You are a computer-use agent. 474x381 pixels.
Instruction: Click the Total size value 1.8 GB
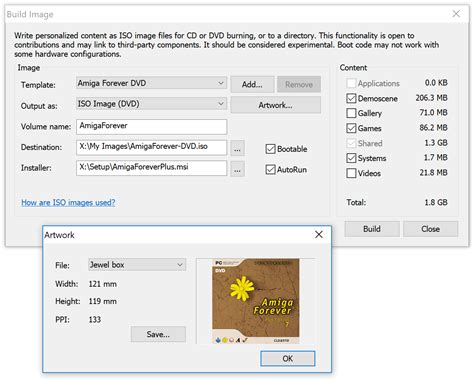pyautogui.click(x=436, y=202)
